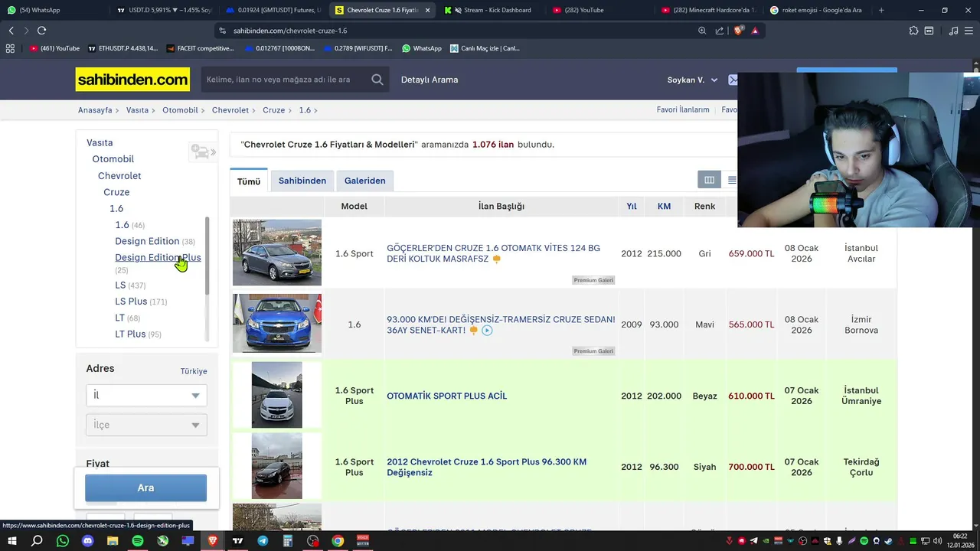The height and width of the screenshot is (551, 980).
Task: Open the Brave apps grid in the bookmarks bar
Action: tap(10, 48)
